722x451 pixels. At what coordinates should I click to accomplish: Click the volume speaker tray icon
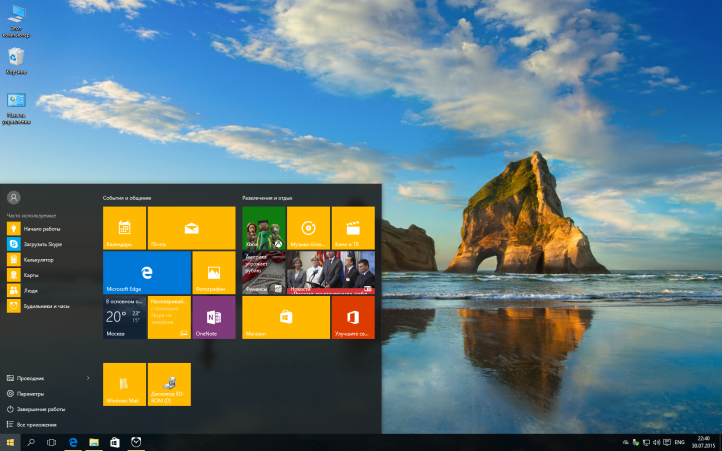[x=656, y=443]
